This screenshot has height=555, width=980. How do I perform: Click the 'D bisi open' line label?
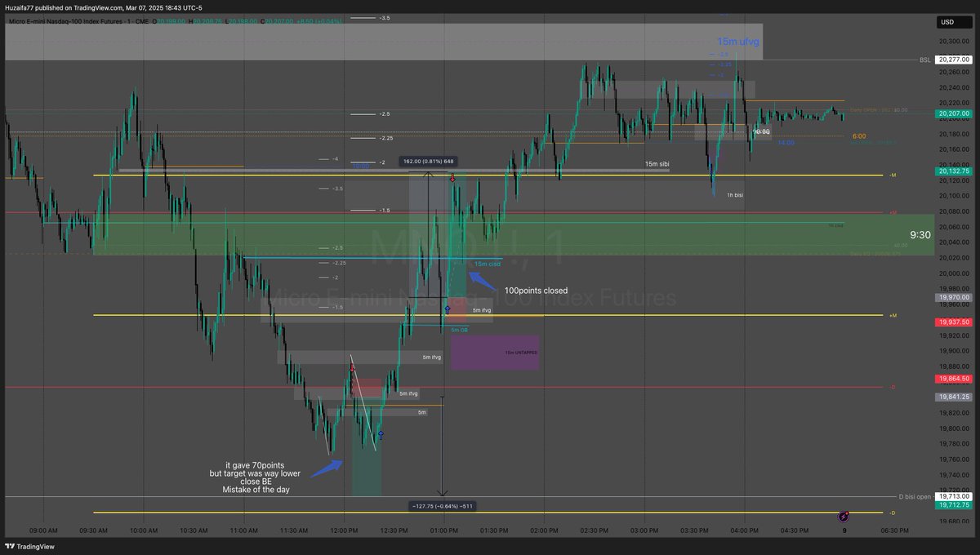(913, 496)
